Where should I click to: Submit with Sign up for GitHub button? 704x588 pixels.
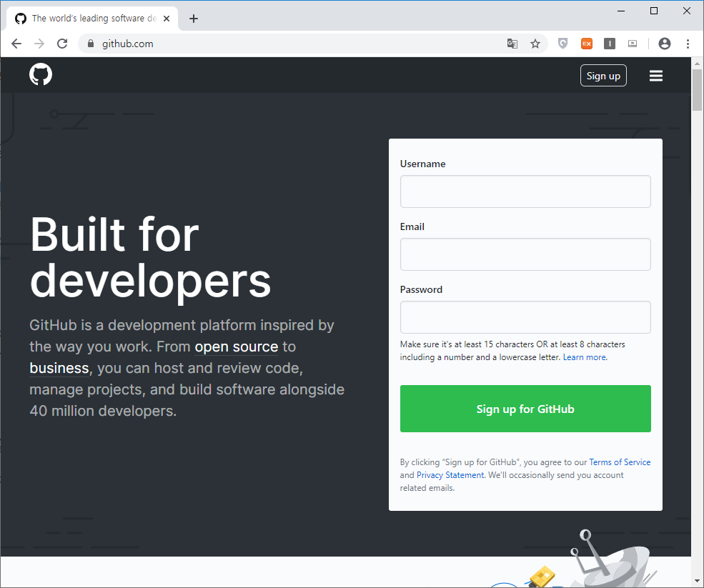point(525,409)
